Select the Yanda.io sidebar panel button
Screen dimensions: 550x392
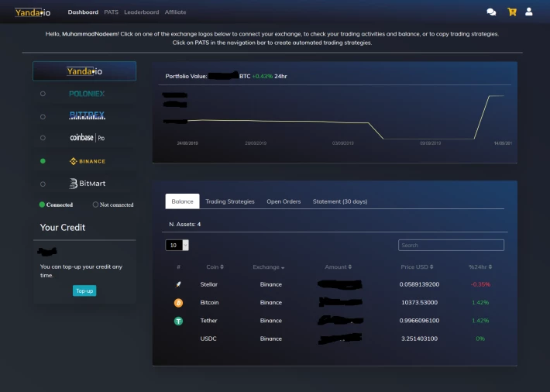coord(84,71)
